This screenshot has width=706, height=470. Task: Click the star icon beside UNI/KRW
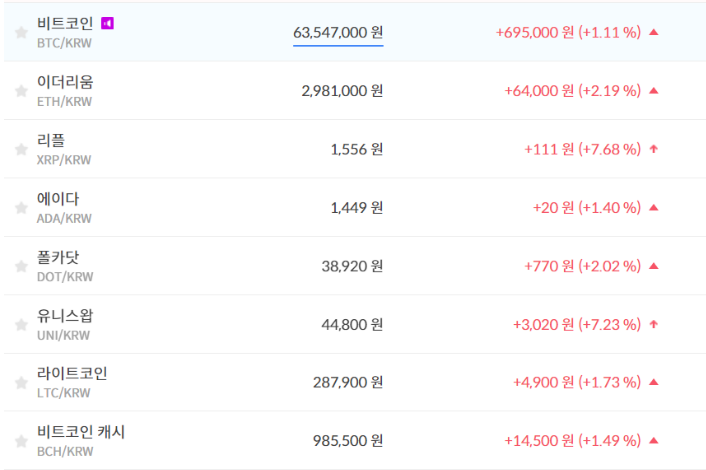coord(21,325)
